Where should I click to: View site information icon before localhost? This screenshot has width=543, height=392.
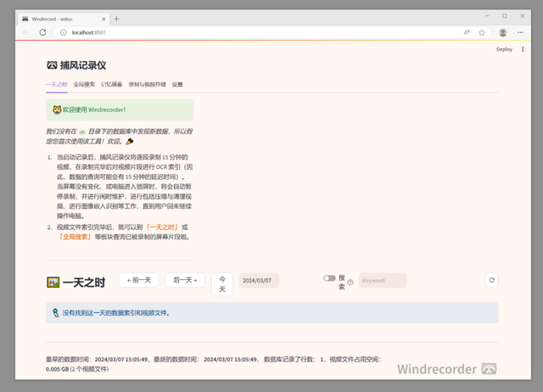64,32
